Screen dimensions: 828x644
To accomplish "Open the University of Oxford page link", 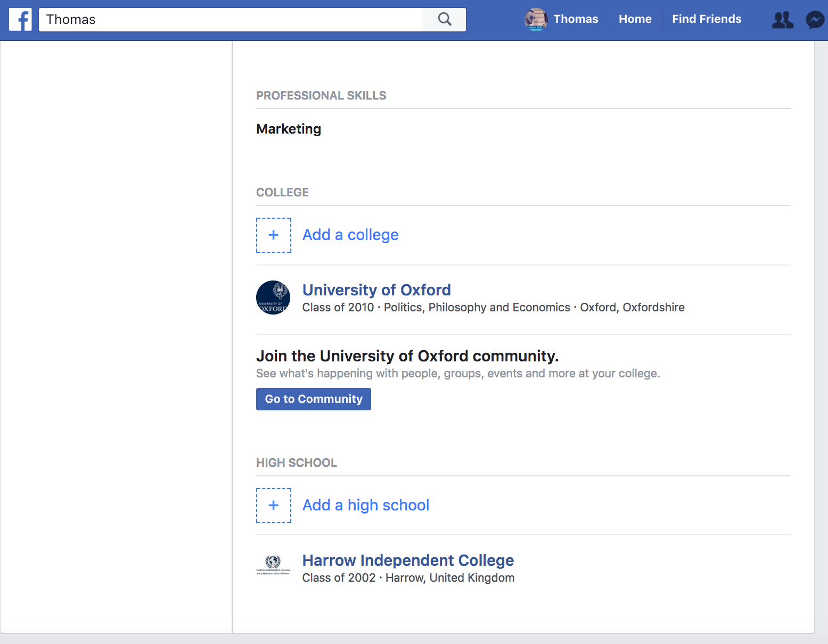I will 376,290.
